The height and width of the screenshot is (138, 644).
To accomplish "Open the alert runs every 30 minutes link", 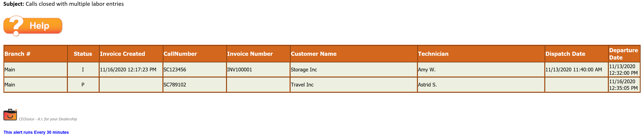I will 36,132.
